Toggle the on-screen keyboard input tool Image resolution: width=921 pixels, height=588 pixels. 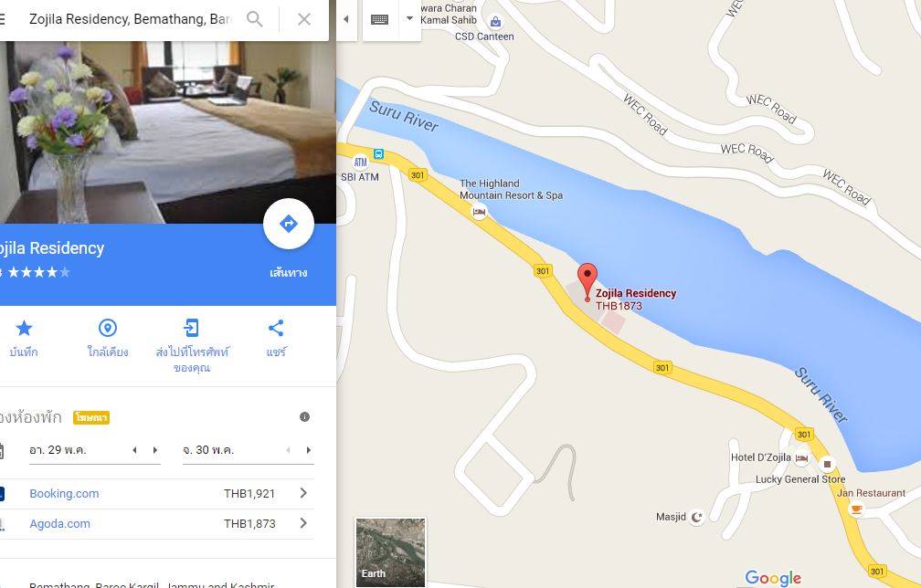coord(380,19)
